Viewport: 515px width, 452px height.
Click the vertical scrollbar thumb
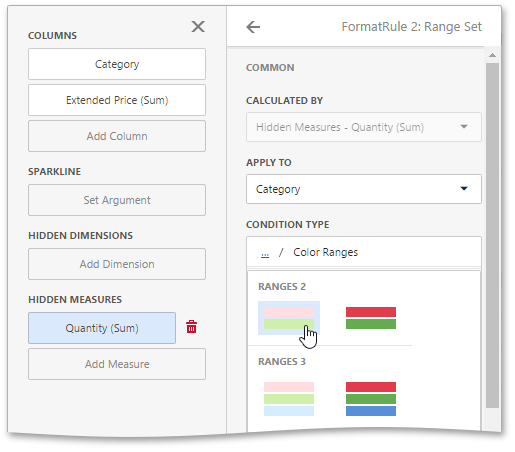(492, 235)
